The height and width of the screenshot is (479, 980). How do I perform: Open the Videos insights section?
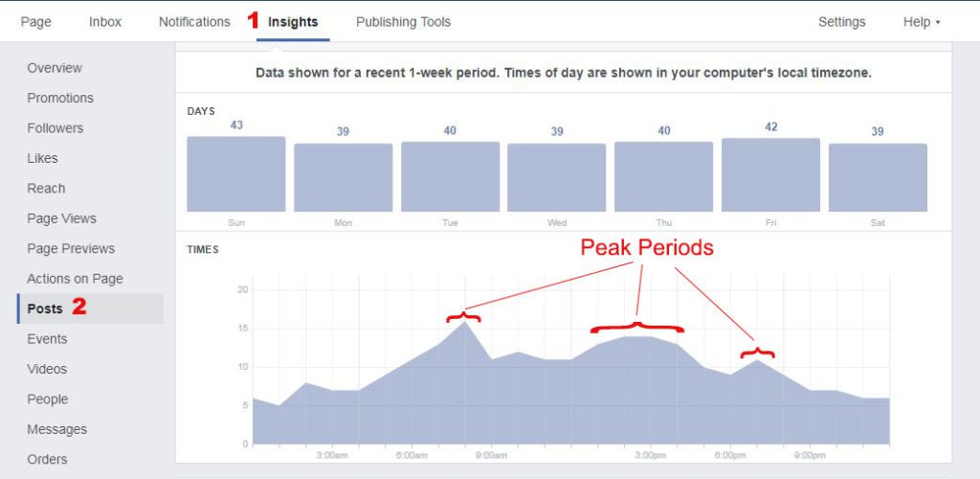(x=46, y=369)
